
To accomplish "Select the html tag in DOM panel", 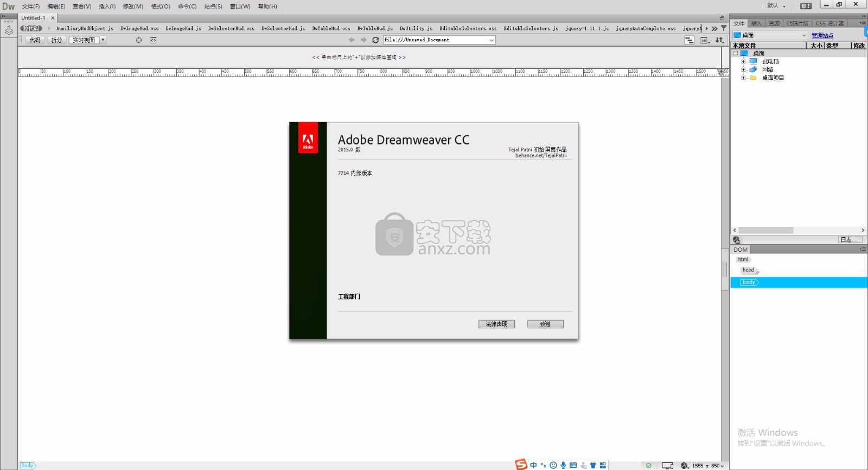I will [743, 259].
